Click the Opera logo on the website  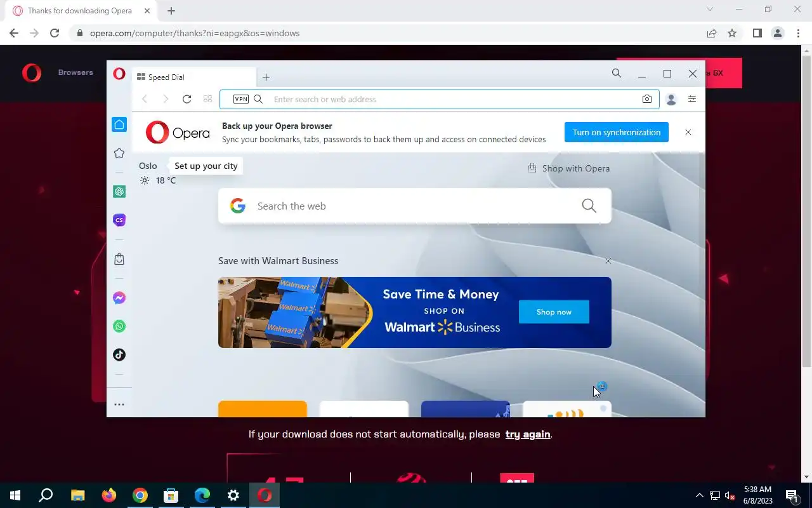coord(32,73)
